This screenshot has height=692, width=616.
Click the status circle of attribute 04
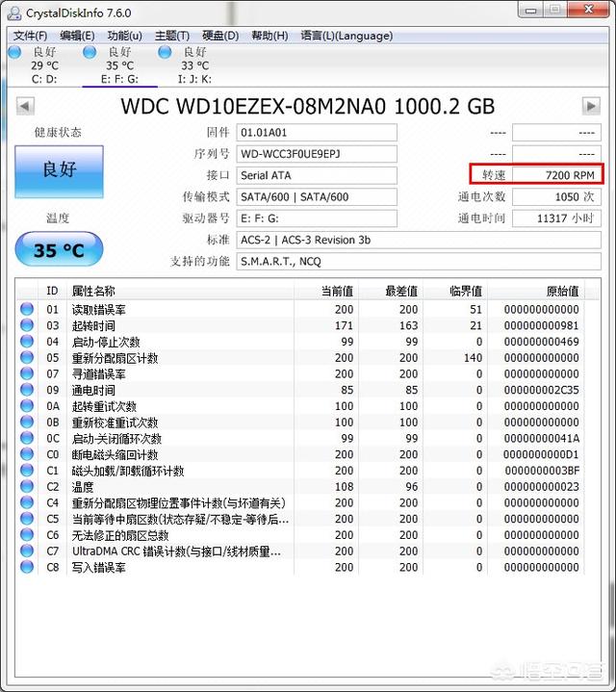[x=27, y=341]
